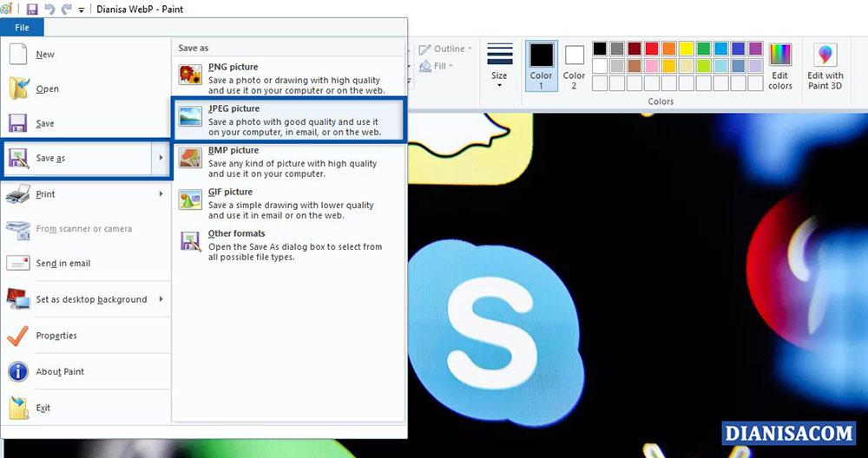Screen dimensions: 868x458
Task: Click the JPEG picture landscape icon
Action: click(190, 116)
